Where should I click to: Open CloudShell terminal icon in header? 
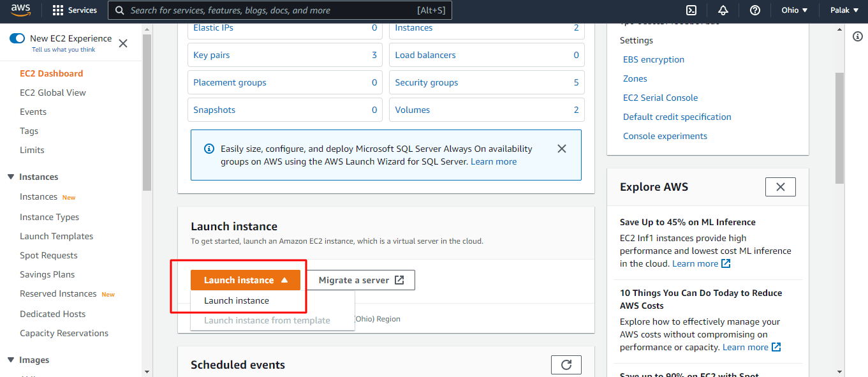tap(691, 10)
